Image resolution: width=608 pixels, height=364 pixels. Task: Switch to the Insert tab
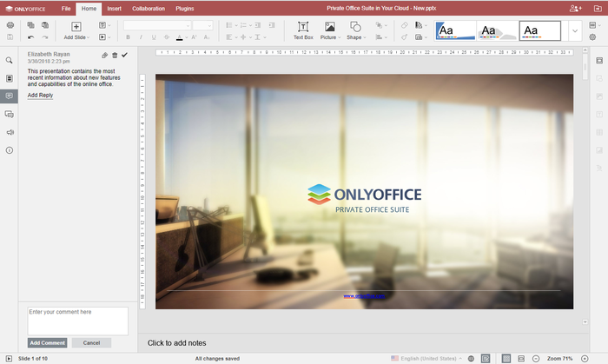[x=115, y=9]
